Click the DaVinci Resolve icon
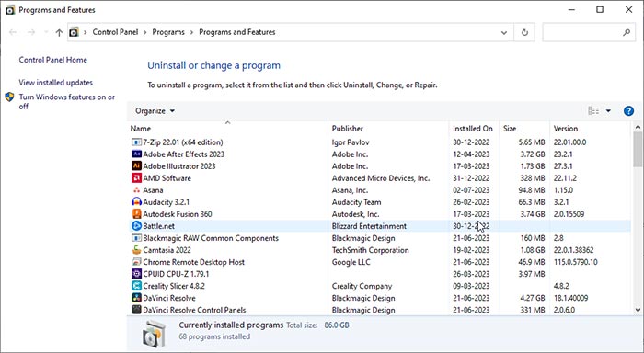 (x=136, y=298)
